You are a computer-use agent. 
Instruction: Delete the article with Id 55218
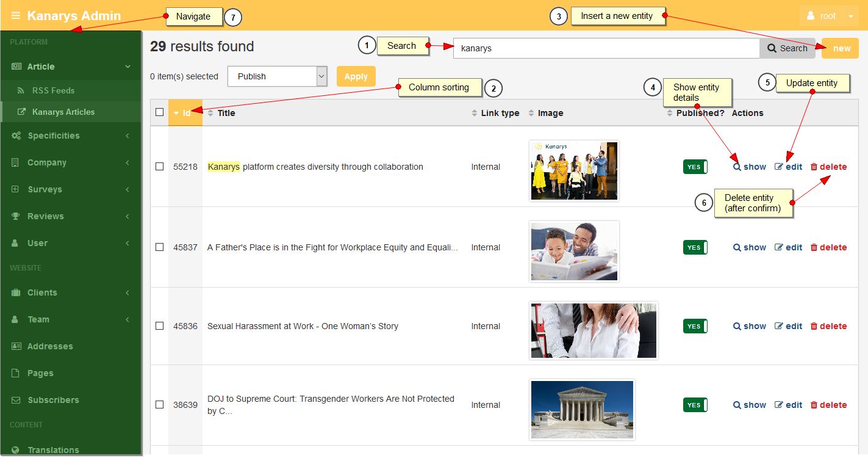(x=828, y=167)
